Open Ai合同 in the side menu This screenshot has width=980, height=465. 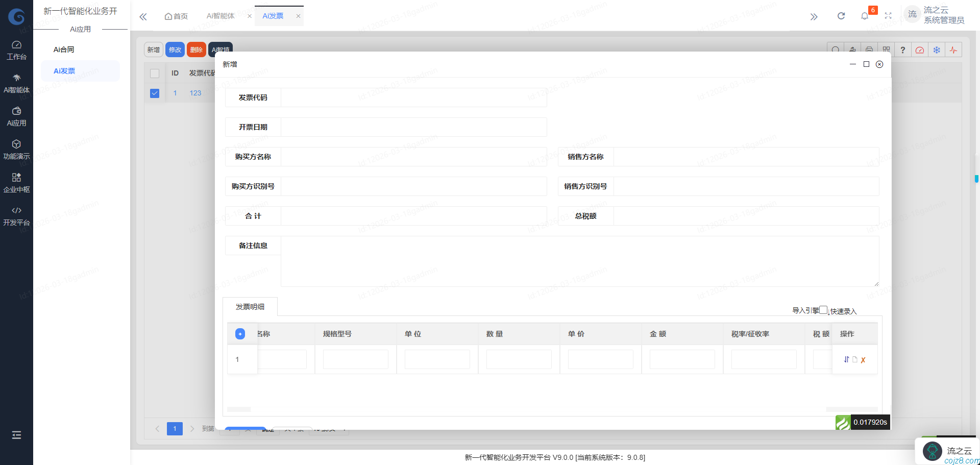pos(64,50)
